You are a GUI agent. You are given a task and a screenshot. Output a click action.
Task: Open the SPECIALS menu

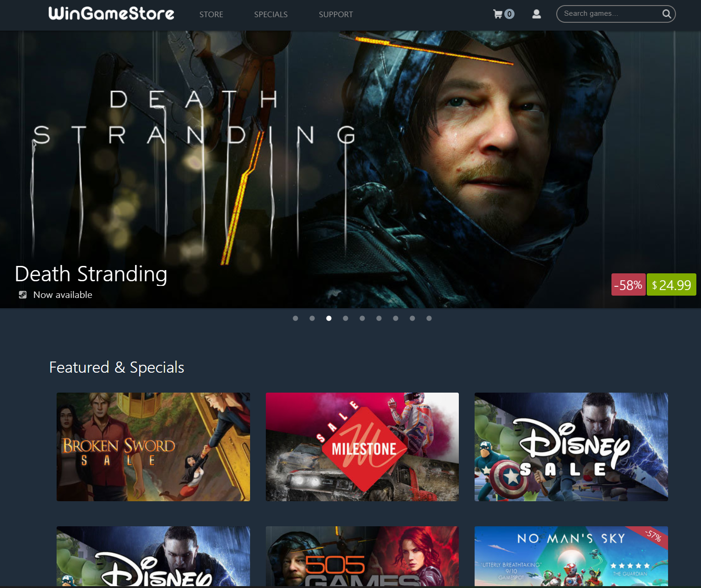pyautogui.click(x=271, y=14)
